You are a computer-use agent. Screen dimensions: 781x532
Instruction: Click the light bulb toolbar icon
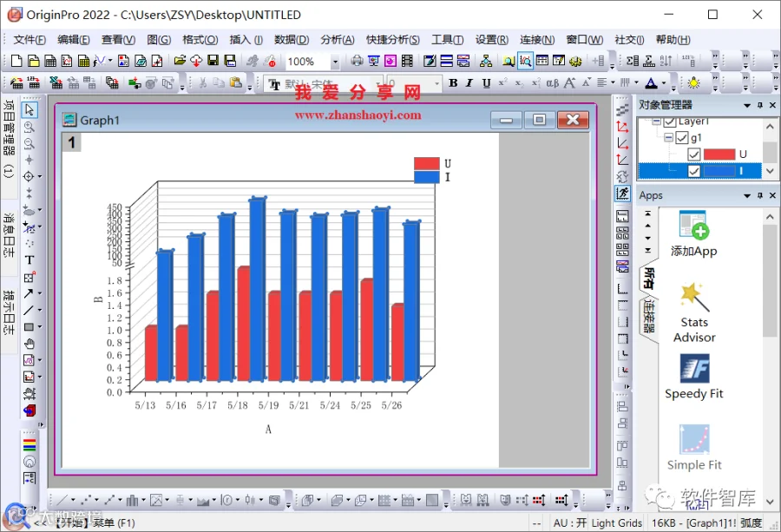(x=693, y=82)
